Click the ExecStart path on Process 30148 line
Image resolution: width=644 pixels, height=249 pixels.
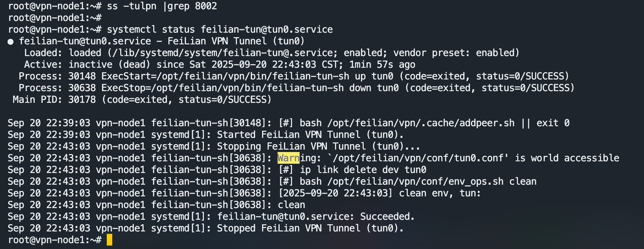253,76
